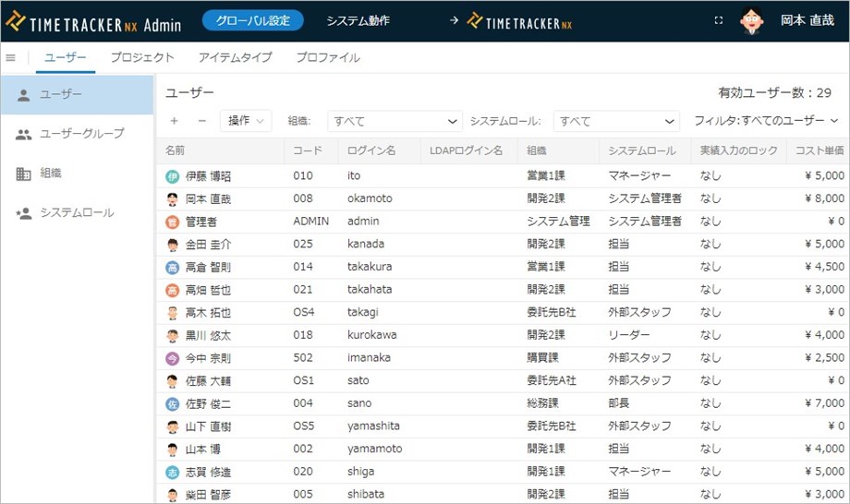Open the システムロール filter combo box
The height and width of the screenshot is (504, 850).
click(x=616, y=121)
